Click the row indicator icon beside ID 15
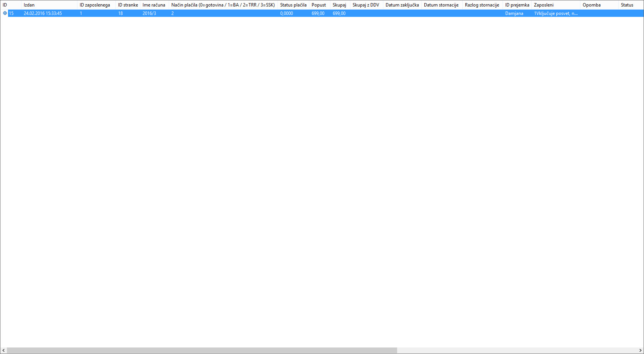Image resolution: width=644 pixels, height=354 pixels. pos(5,13)
